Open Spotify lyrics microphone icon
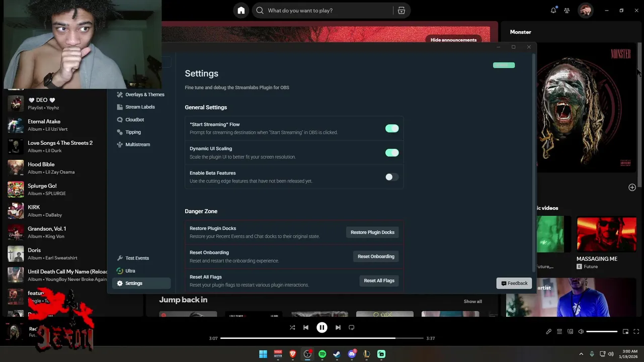This screenshot has height=362, width=644. tap(548, 331)
